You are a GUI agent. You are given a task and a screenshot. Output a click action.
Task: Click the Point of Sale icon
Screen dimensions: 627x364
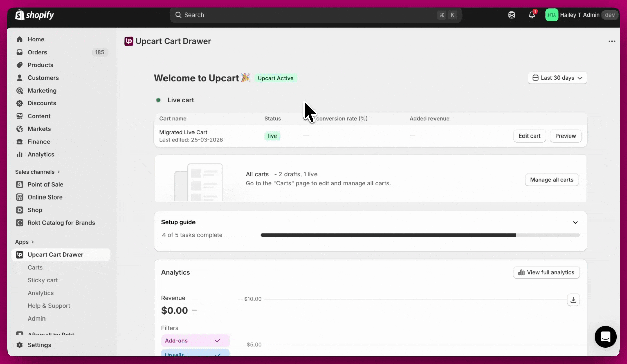click(20, 185)
